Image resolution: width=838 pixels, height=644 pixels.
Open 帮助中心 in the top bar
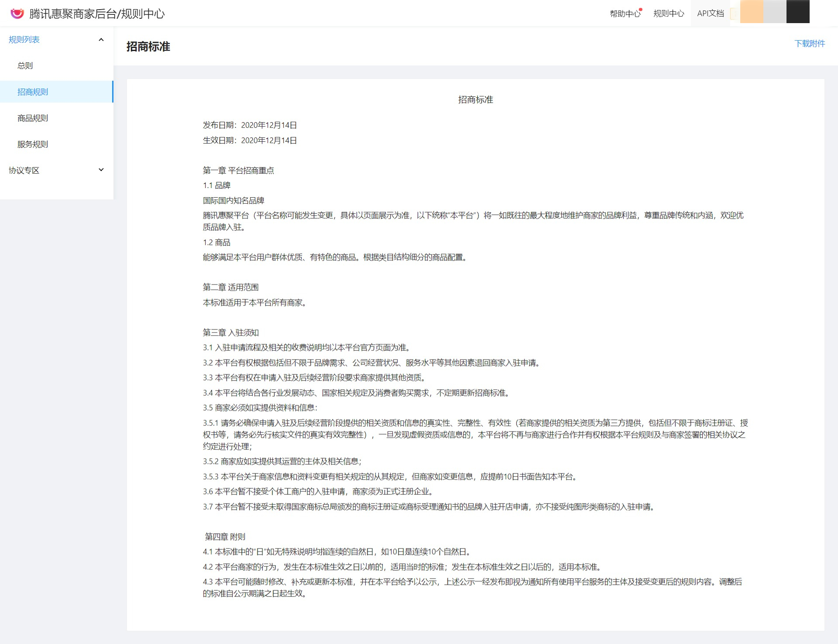pyautogui.click(x=625, y=14)
